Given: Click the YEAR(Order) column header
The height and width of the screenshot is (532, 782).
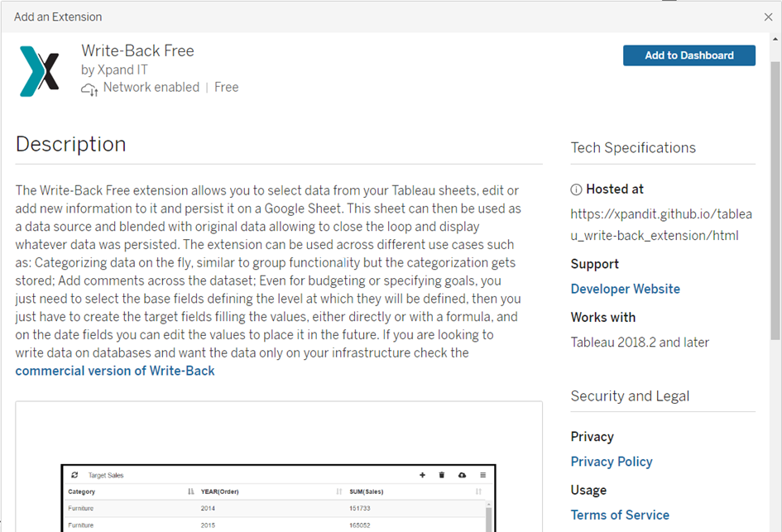Looking at the screenshot, I should 220,491.
